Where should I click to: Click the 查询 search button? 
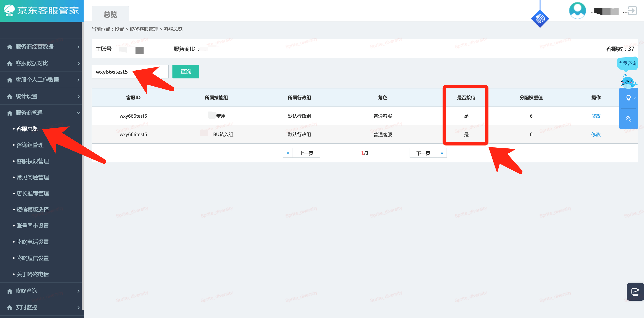coord(186,72)
